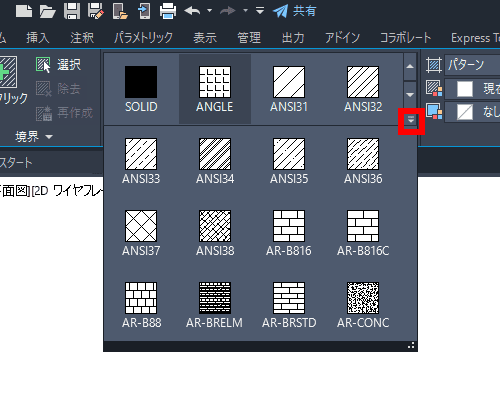500x394 pixels.
Task: Click the background color icon
Action: click(x=434, y=112)
